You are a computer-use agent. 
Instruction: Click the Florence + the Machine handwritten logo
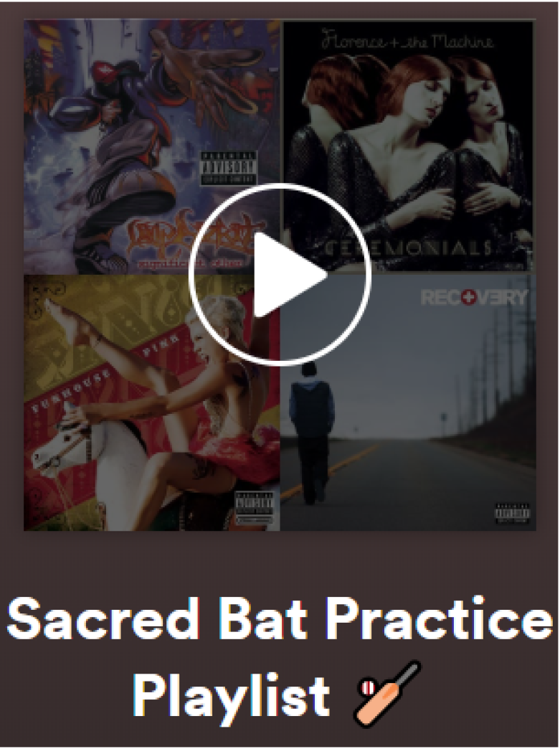click(407, 41)
